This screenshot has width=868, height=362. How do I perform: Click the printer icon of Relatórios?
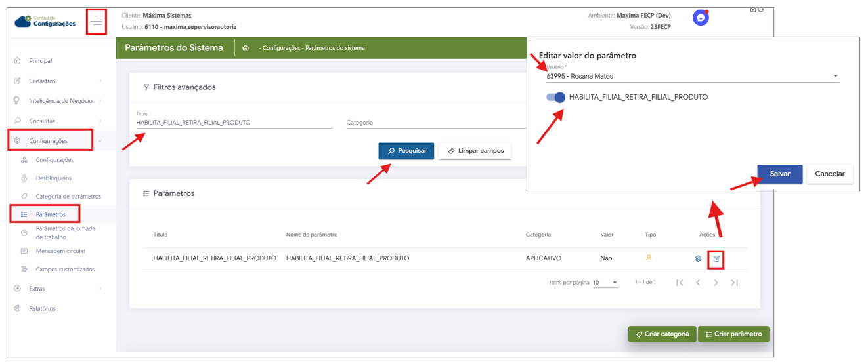click(17, 308)
